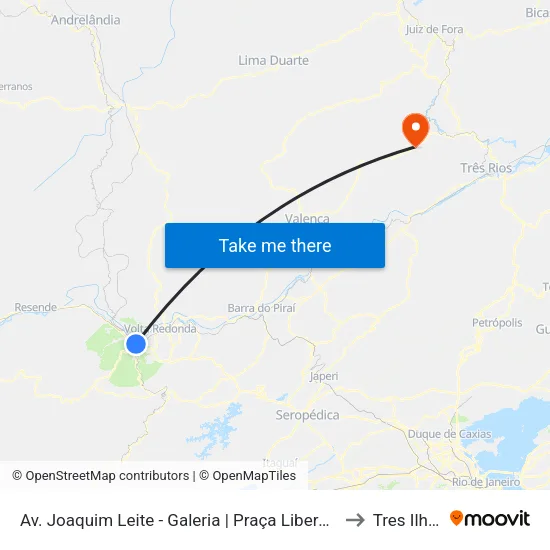Click the Lima Duarte map label

pyautogui.click(x=274, y=60)
